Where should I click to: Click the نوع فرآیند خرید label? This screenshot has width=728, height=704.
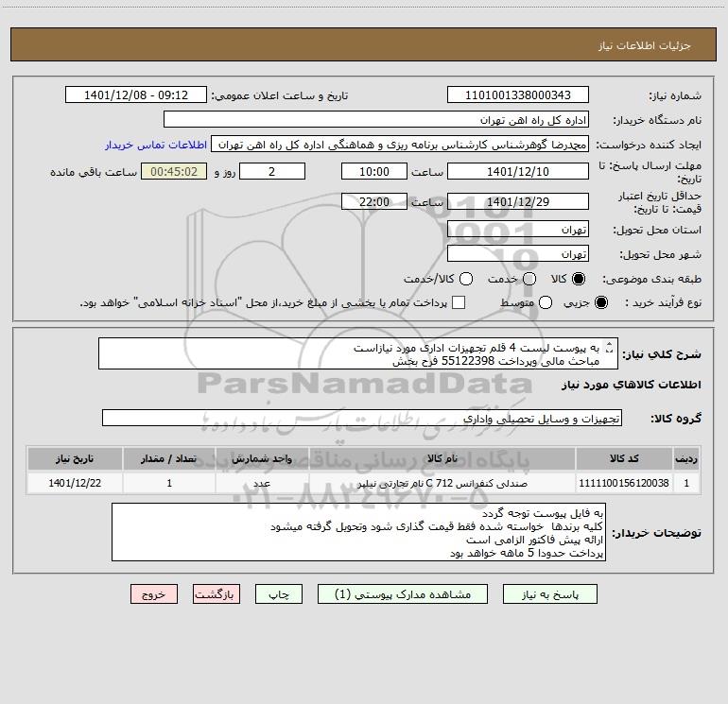coord(663,302)
